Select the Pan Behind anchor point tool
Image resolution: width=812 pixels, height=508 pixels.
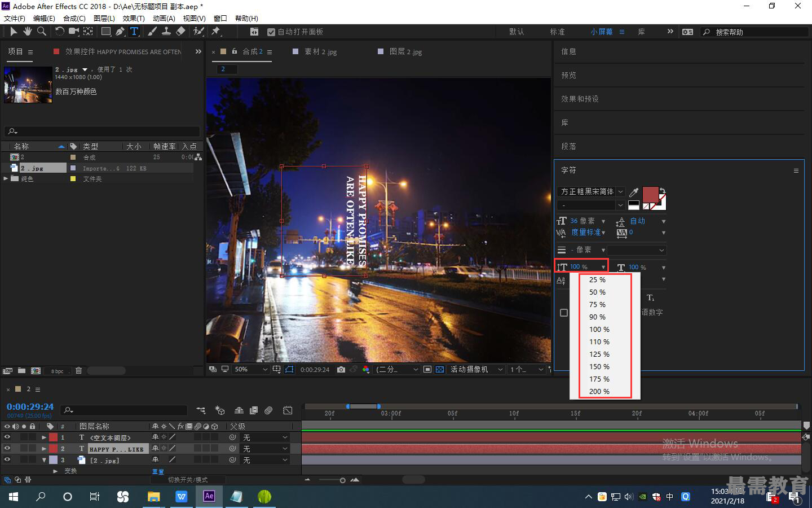[89, 32]
